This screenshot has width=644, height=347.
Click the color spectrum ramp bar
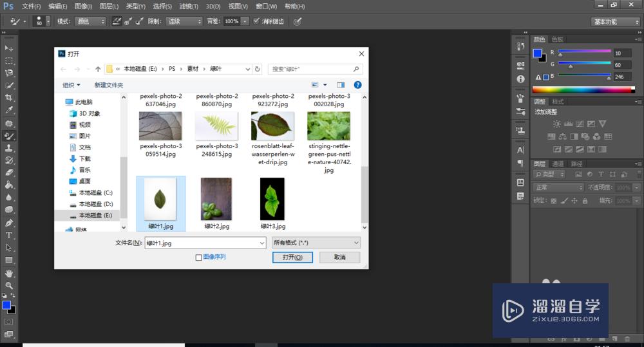(x=583, y=89)
